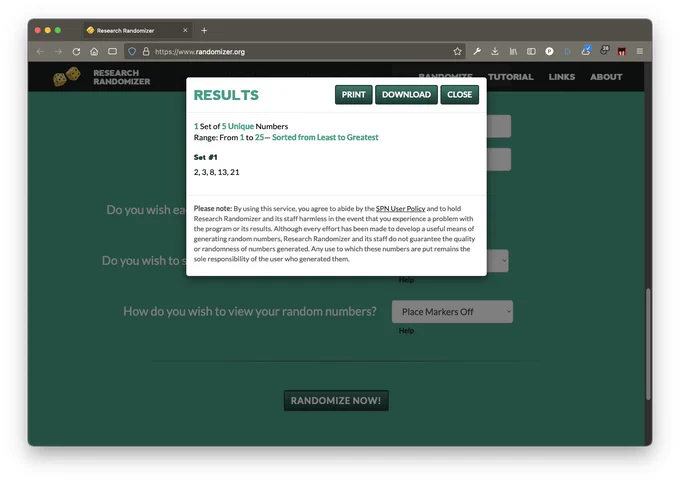Open the downloads arrow icon
Screen dimensions: 680x483
click(495, 51)
